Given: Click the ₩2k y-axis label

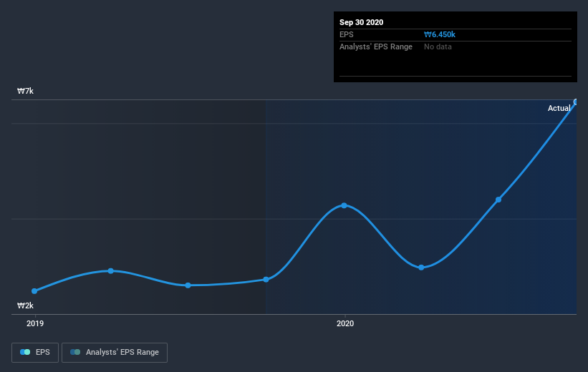Looking at the screenshot, I should [25, 305].
